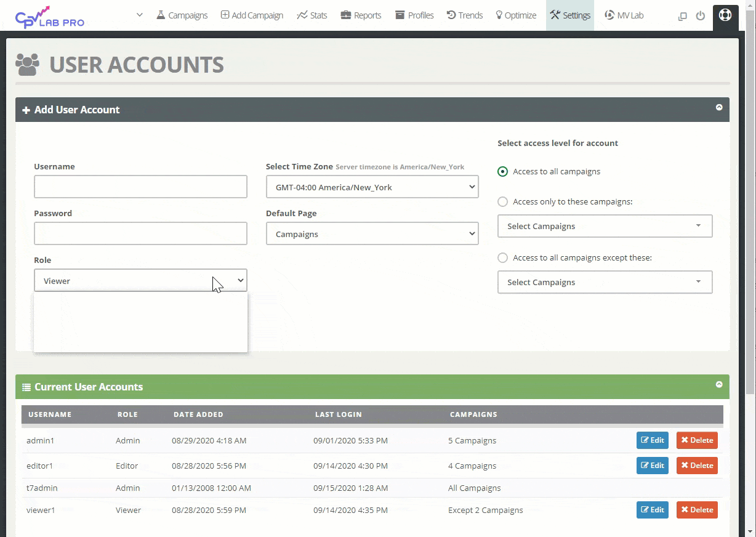This screenshot has height=537, width=756.
Task: Open the Default Page dropdown
Action: click(x=372, y=234)
